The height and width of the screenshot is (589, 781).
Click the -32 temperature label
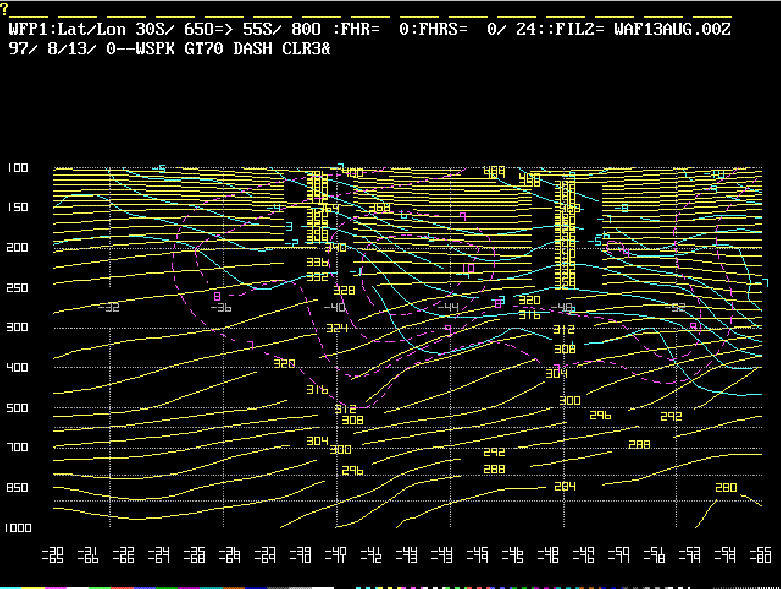click(109, 308)
